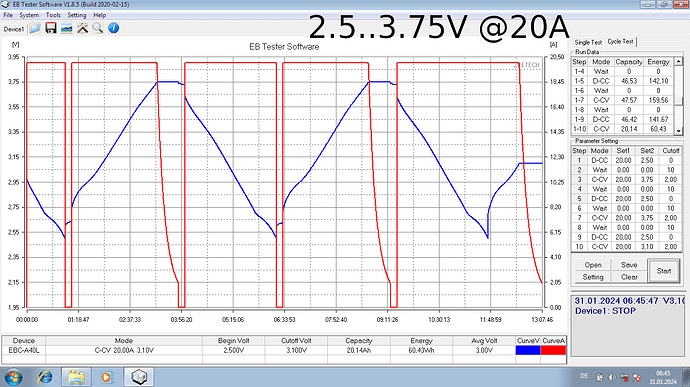Image resolution: width=690 pixels, height=387 pixels.
Task: Click the Capacity column header in Run Data
Action: (x=629, y=62)
